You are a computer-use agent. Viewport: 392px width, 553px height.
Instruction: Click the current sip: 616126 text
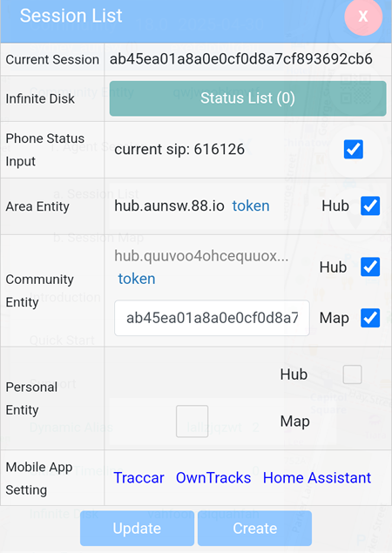point(179,149)
